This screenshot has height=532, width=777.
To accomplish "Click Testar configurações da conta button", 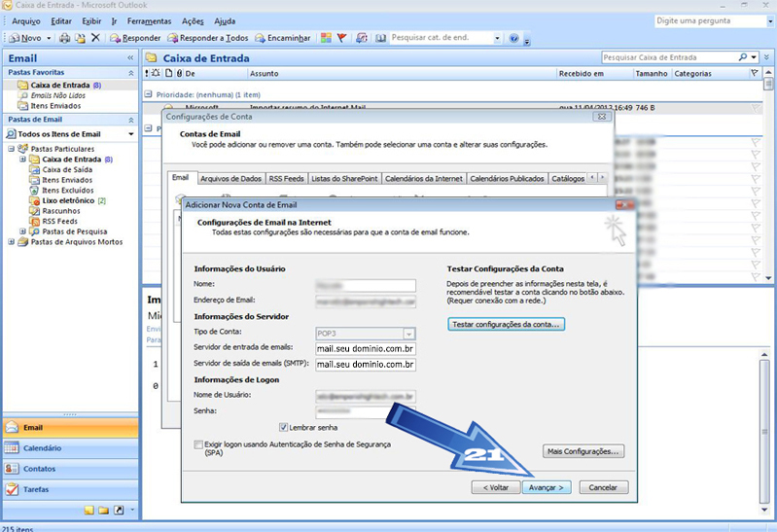I will coord(506,324).
